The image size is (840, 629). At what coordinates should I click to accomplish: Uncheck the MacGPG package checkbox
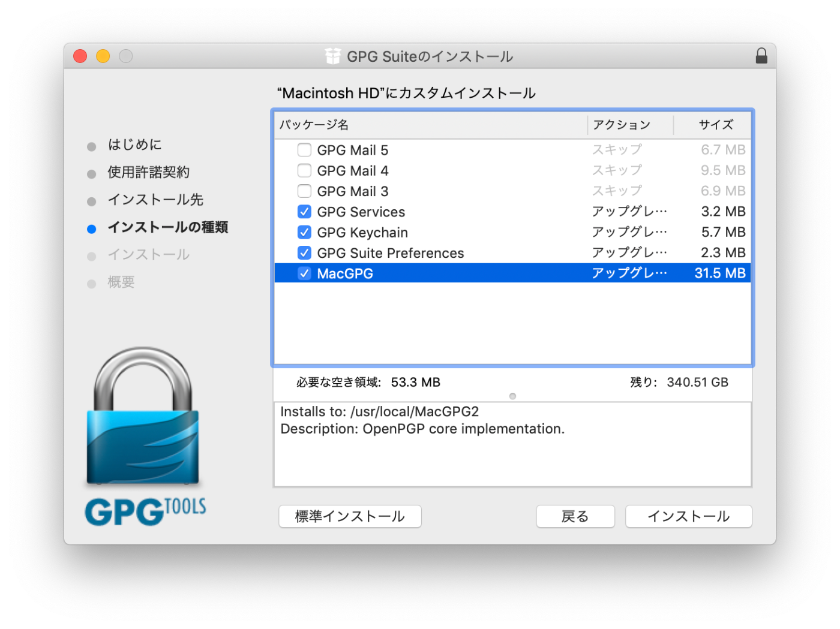pyautogui.click(x=304, y=273)
